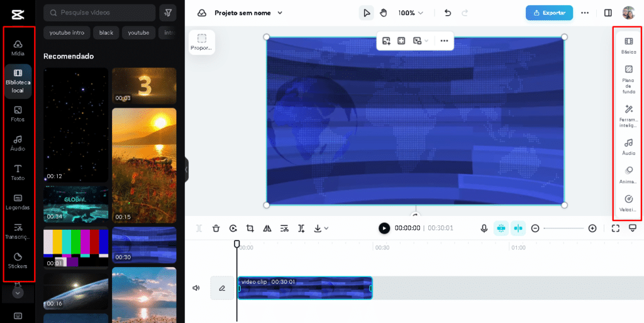Open the Plano de fundo tab
Viewport: 644px width, 323px height.
pyautogui.click(x=628, y=80)
